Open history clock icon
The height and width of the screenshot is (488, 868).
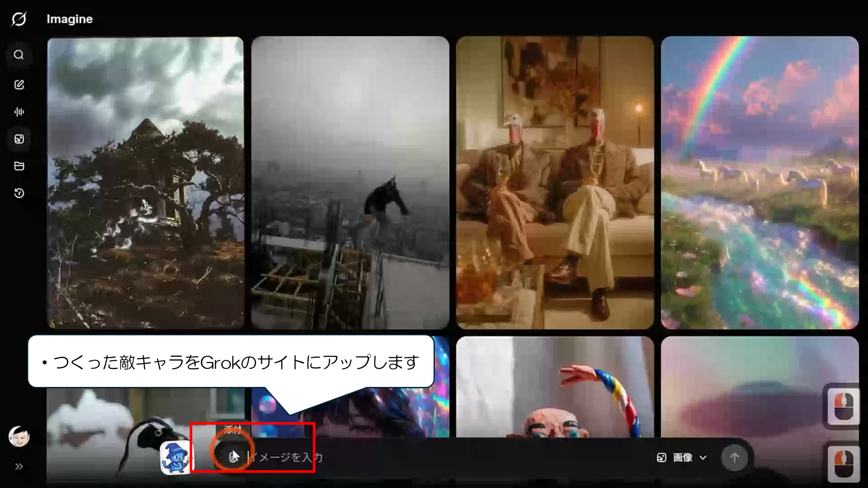click(x=19, y=193)
